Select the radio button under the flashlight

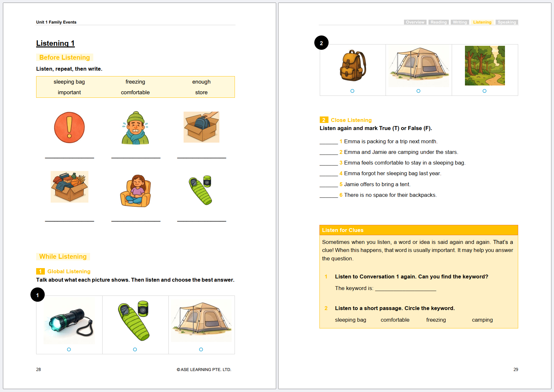pyautogui.click(x=69, y=349)
